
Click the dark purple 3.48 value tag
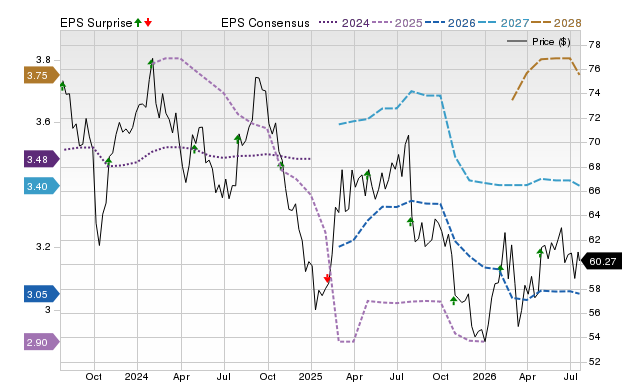(x=42, y=159)
